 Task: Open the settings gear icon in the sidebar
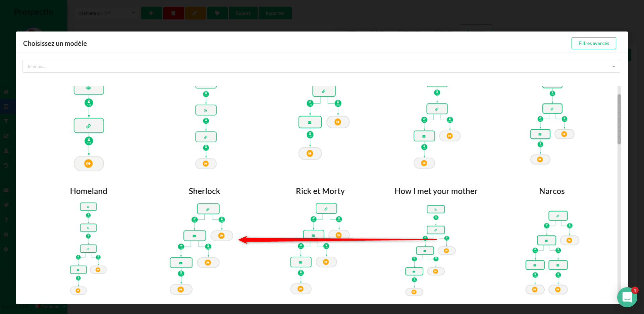(6, 249)
